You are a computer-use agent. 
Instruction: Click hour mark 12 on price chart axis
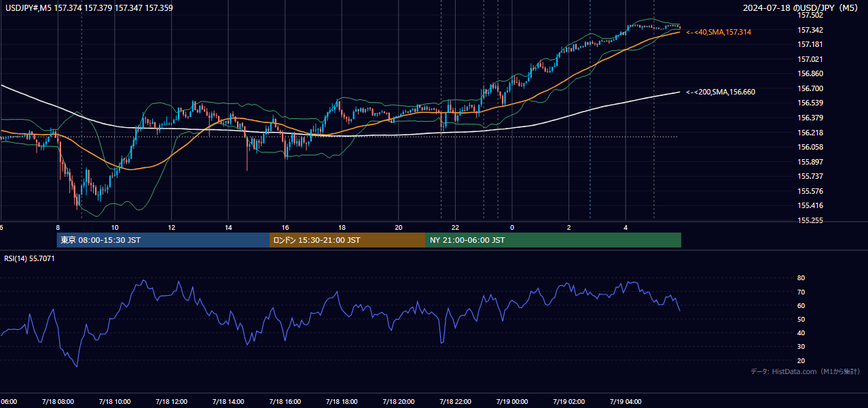[172, 227]
